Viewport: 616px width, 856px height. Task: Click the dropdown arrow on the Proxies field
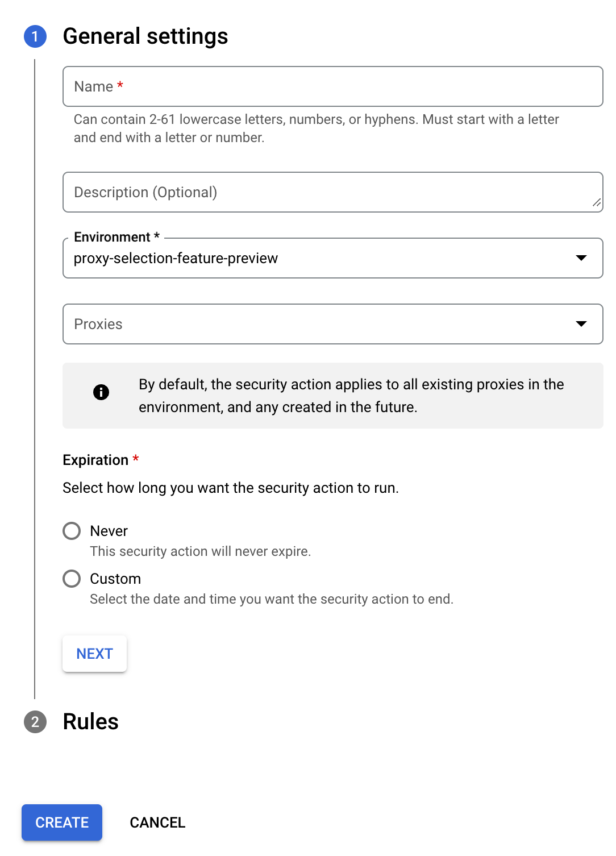pyautogui.click(x=582, y=324)
